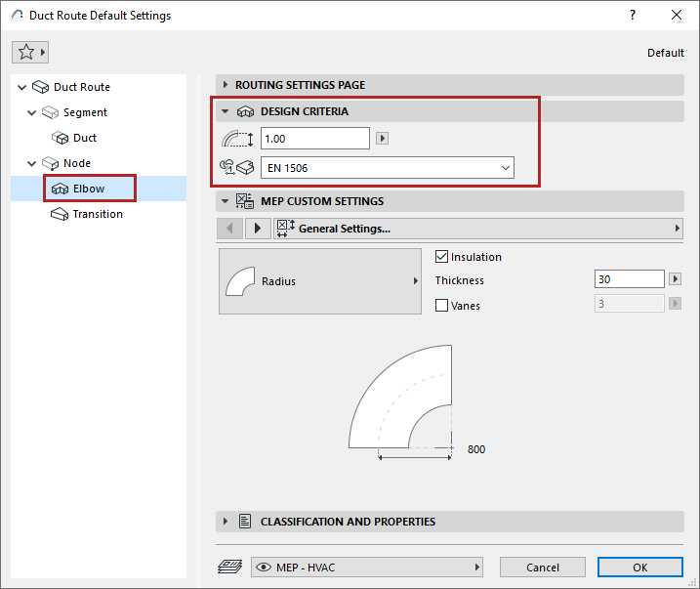
Task: Go to next settings page arrow
Action: [258, 229]
